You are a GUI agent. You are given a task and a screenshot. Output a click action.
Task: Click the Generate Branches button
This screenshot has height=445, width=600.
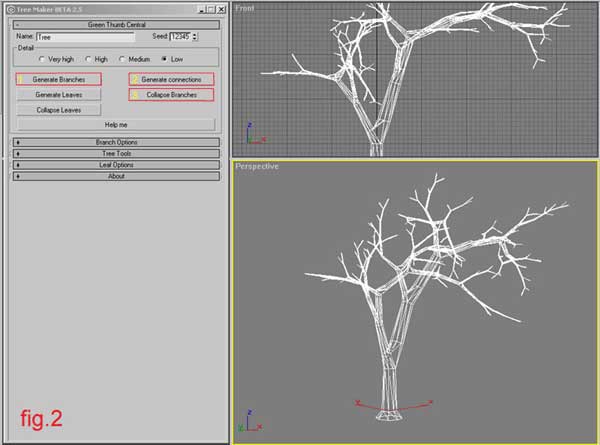click(59, 79)
